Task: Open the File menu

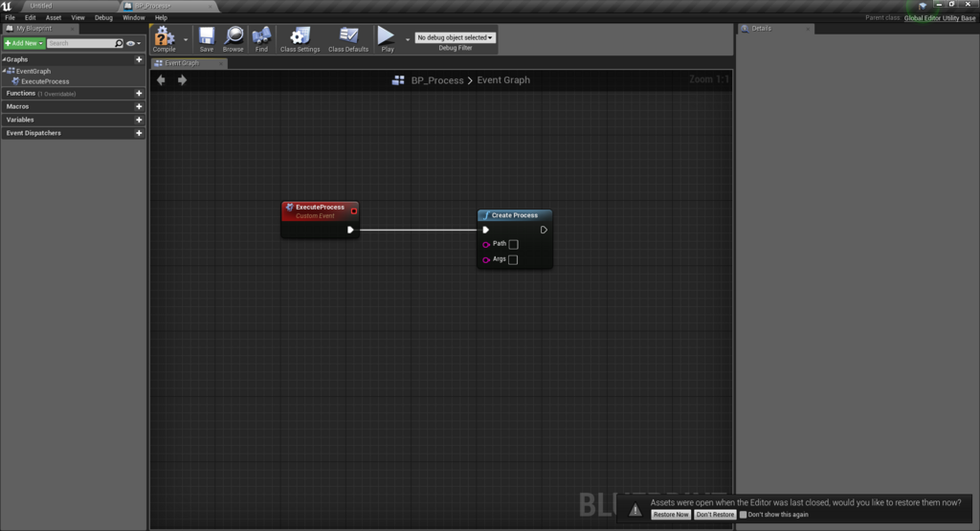Action: 10,17
